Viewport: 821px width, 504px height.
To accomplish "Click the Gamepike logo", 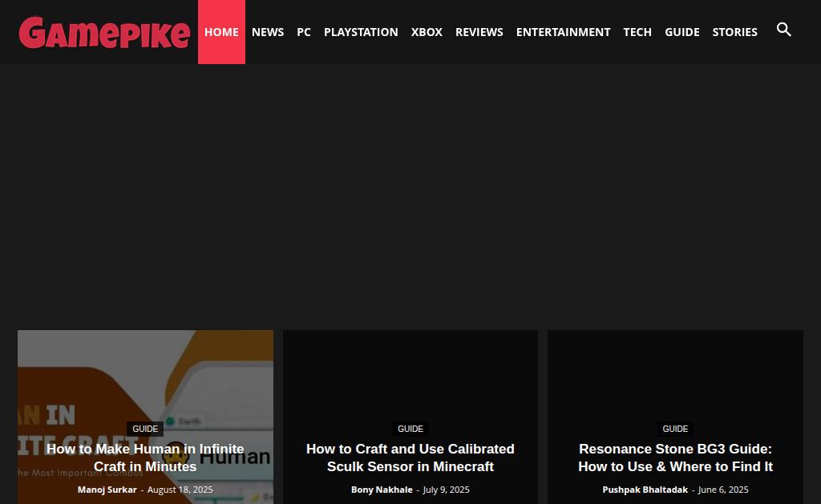I will coord(104,32).
